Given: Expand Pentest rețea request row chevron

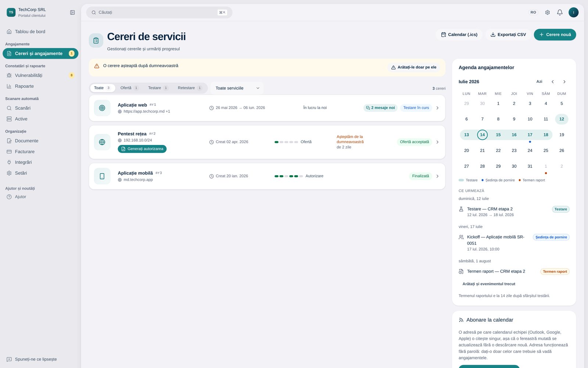Looking at the screenshot, I should coord(437,142).
